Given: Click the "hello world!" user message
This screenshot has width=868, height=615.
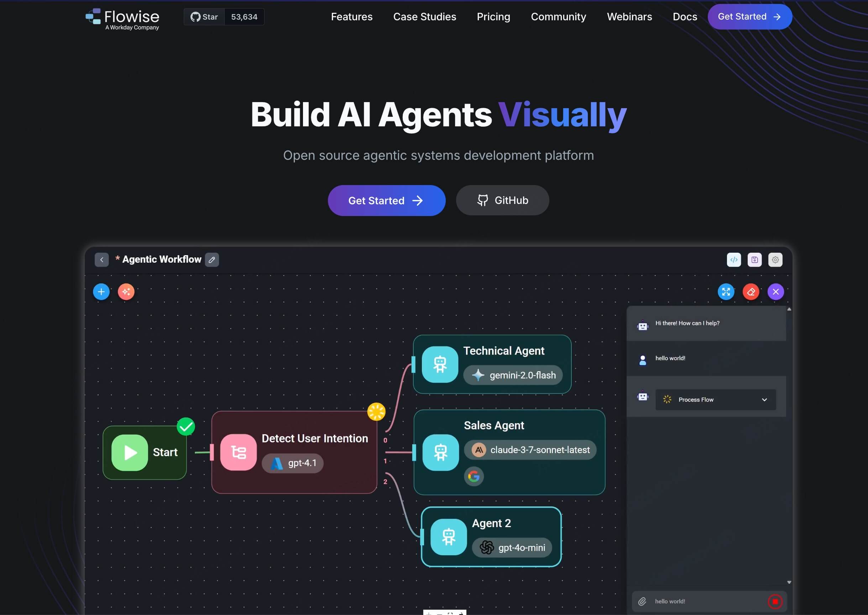Looking at the screenshot, I should pos(670,358).
